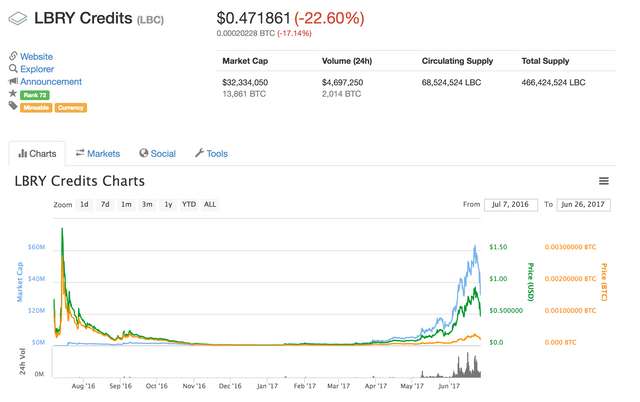Click the Price (BTC) axis label
The height and width of the screenshot is (402, 640).
coord(604,282)
